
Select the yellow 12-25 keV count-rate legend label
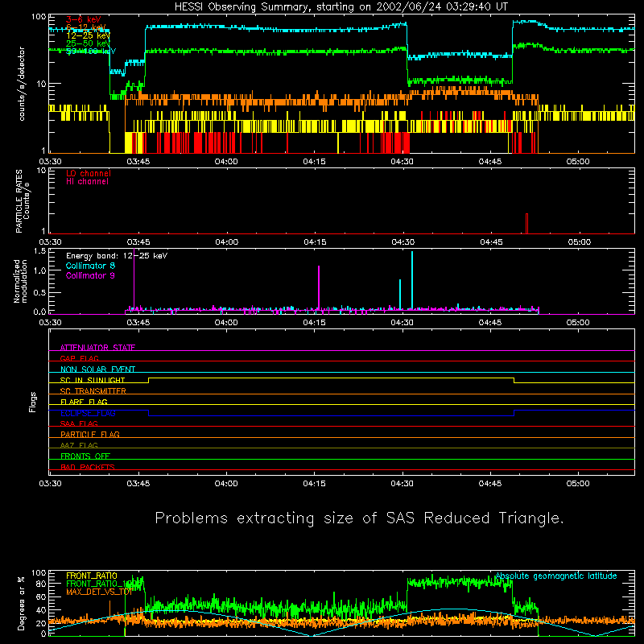tap(88, 35)
